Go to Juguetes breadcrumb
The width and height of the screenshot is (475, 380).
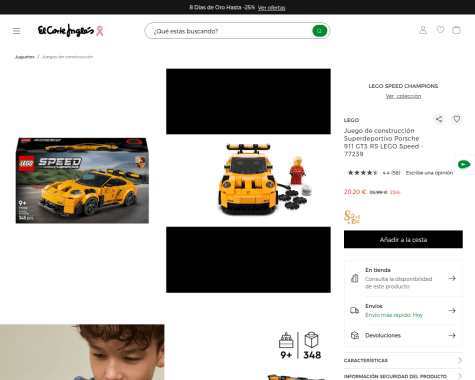click(x=25, y=57)
